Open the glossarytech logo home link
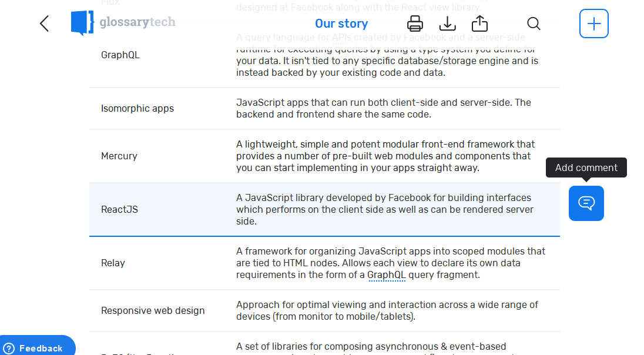This screenshot has width=644, height=355. click(123, 22)
